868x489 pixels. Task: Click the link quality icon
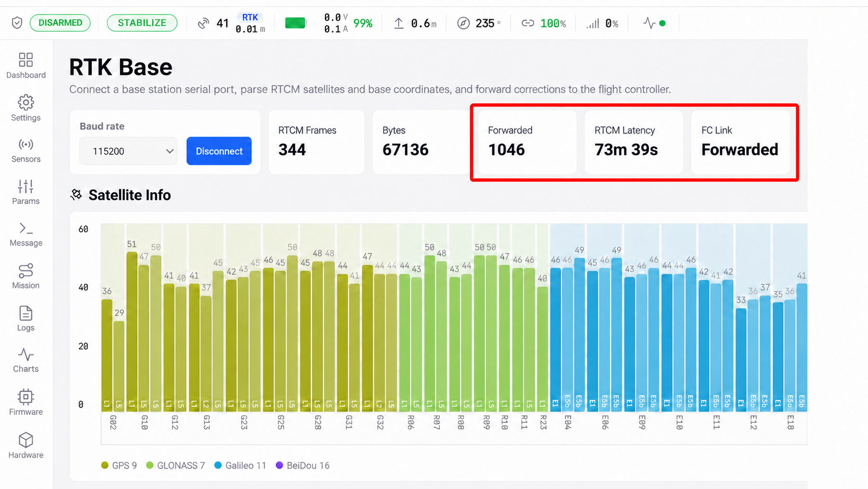click(x=528, y=23)
